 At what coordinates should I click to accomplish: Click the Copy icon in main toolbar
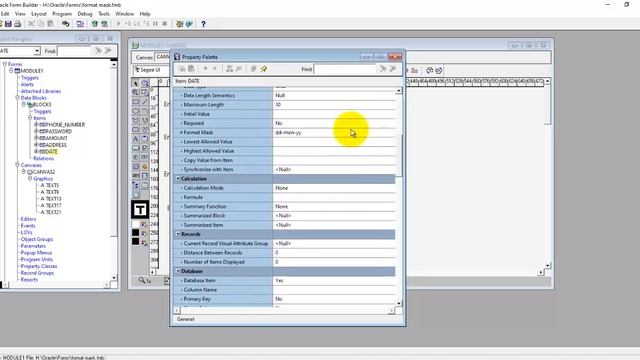41,24
